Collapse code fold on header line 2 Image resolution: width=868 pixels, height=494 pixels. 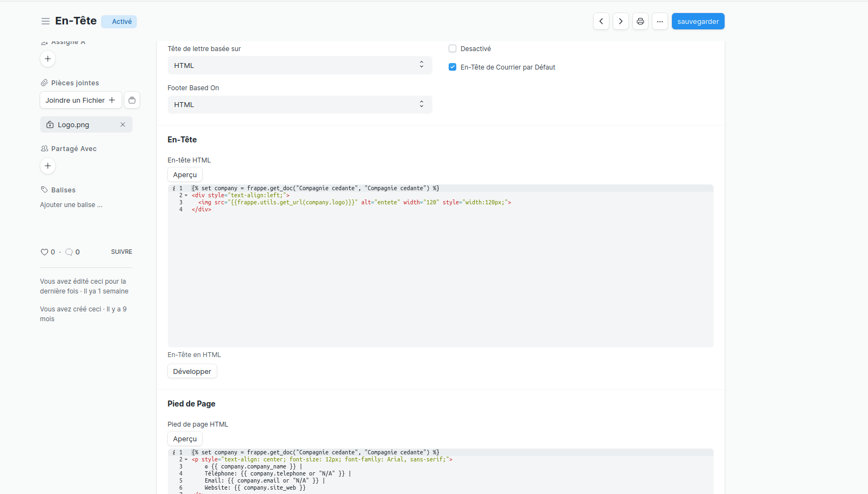pyautogui.click(x=186, y=195)
